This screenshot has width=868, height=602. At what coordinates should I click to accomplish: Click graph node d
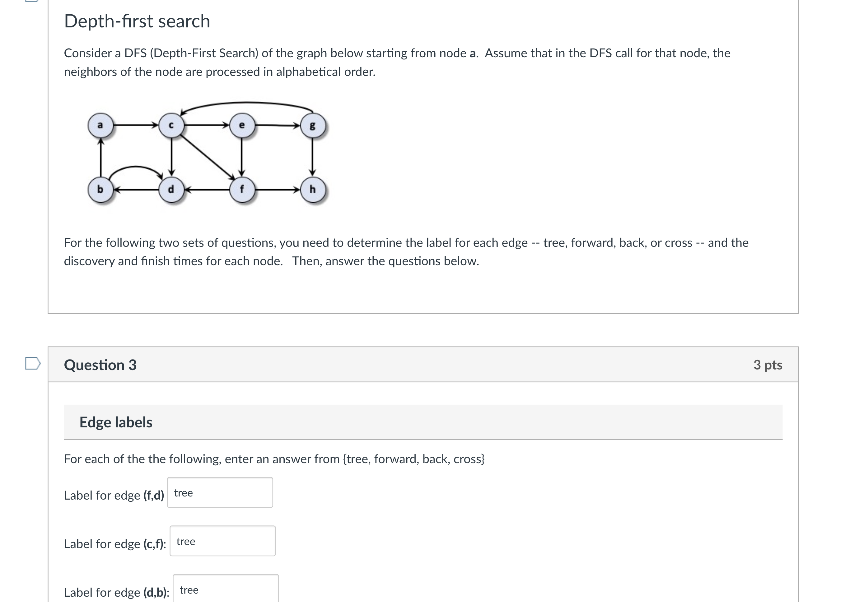click(171, 189)
